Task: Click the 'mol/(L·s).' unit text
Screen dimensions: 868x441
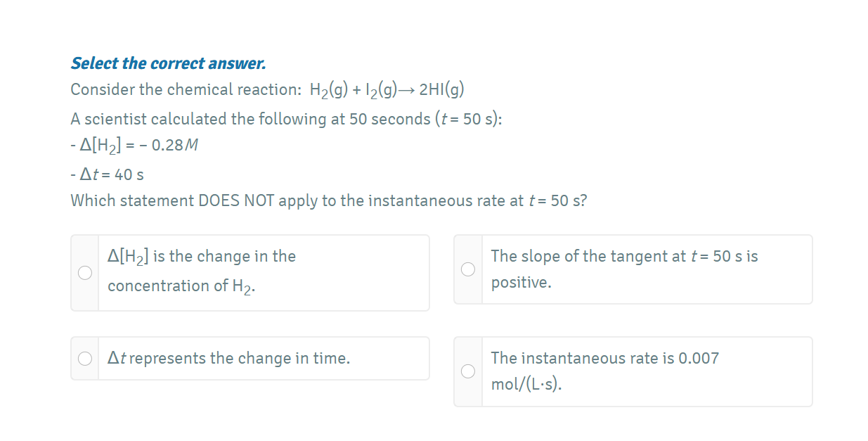Action: (526, 385)
